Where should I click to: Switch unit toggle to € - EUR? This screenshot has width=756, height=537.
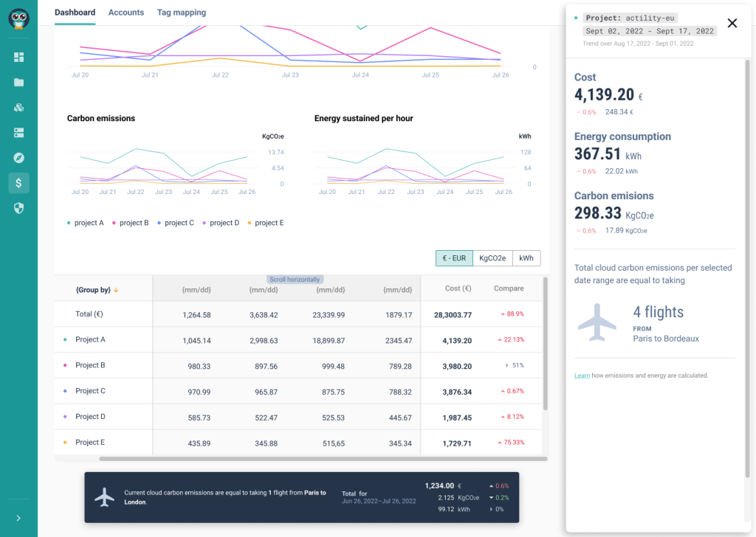[454, 258]
